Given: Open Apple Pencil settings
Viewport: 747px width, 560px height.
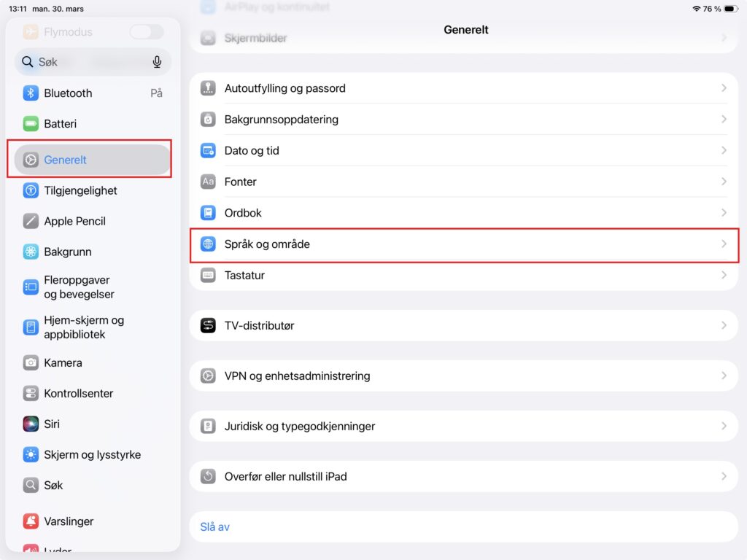Looking at the screenshot, I should tap(93, 221).
